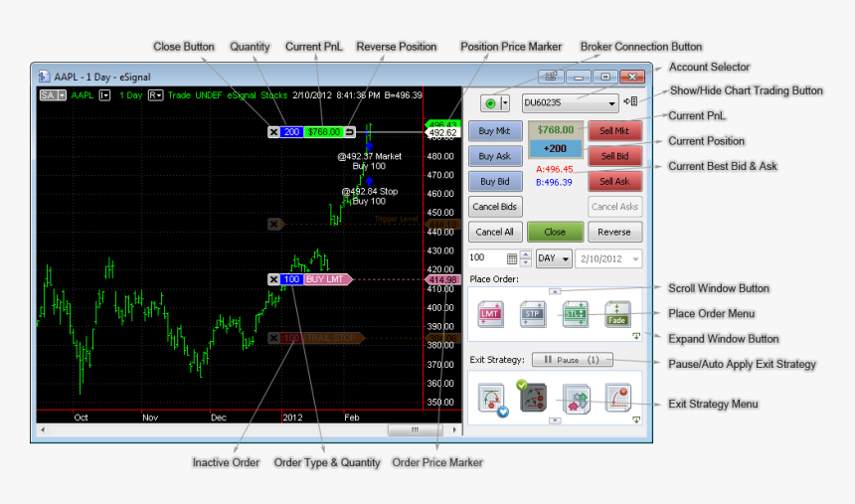Viewport: 855px width, 504px height.
Task: Click the reverse position icon beside $768.00
Action: (350, 132)
